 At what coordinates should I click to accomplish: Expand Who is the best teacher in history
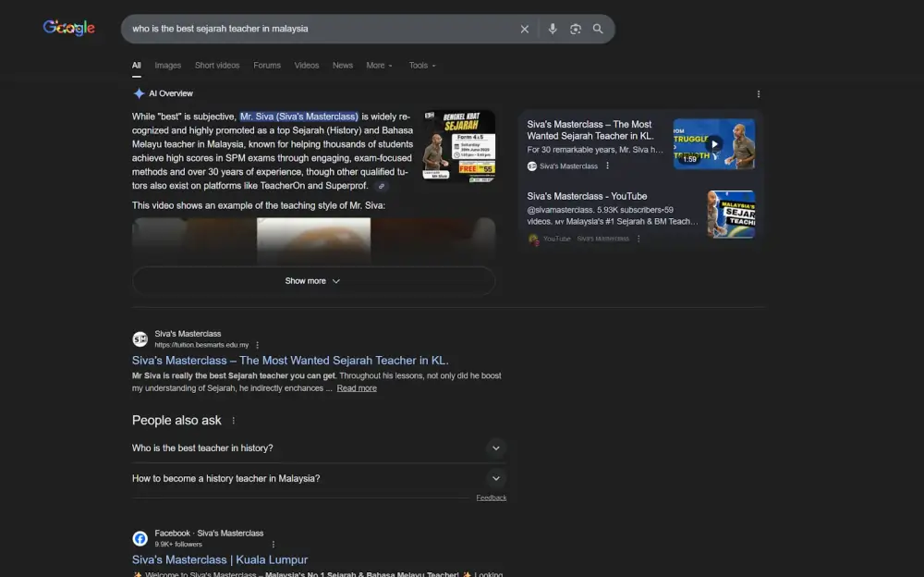point(319,448)
